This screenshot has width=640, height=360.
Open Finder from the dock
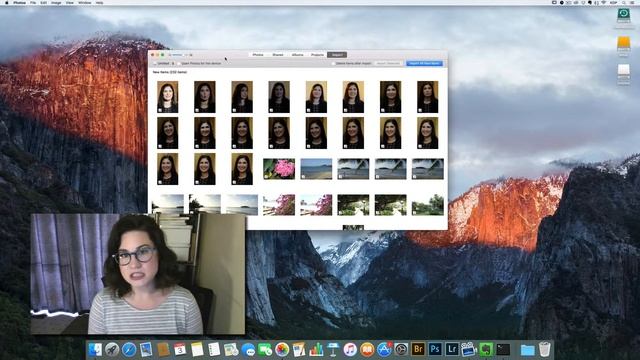(95, 350)
